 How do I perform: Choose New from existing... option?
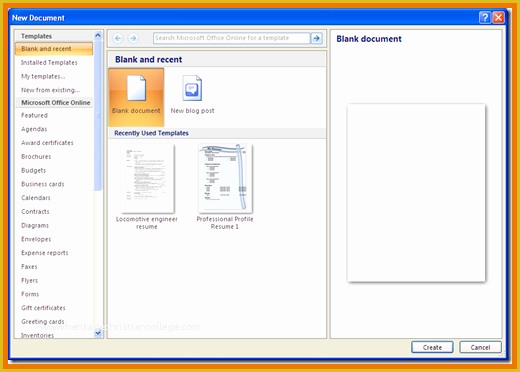[50, 90]
